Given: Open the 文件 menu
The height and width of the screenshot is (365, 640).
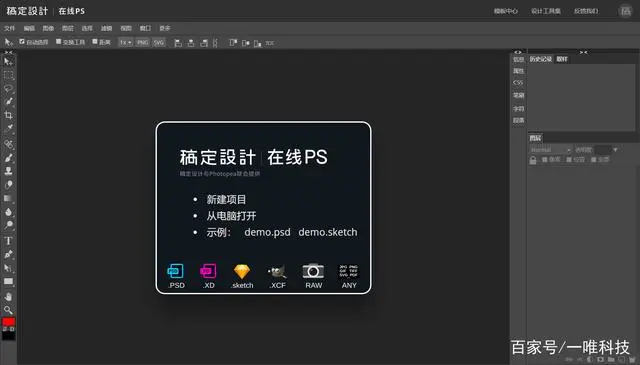Looking at the screenshot, I should [x=9, y=28].
